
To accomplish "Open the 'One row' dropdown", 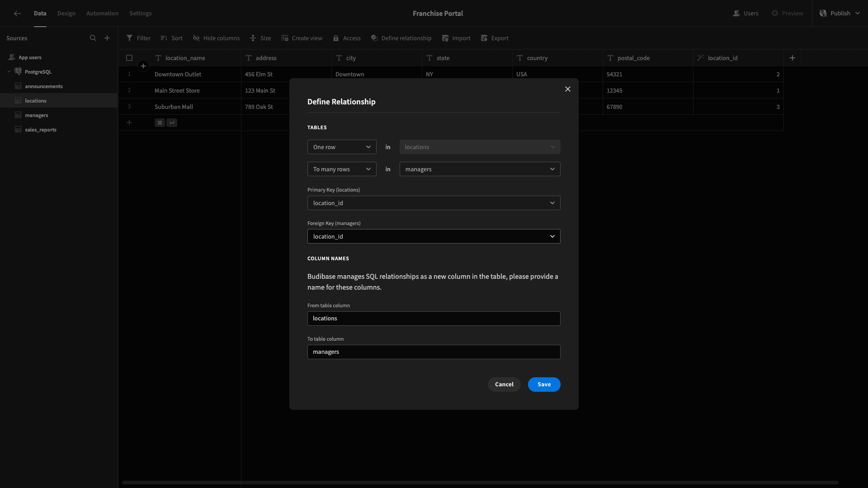I will (x=342, y=147).
